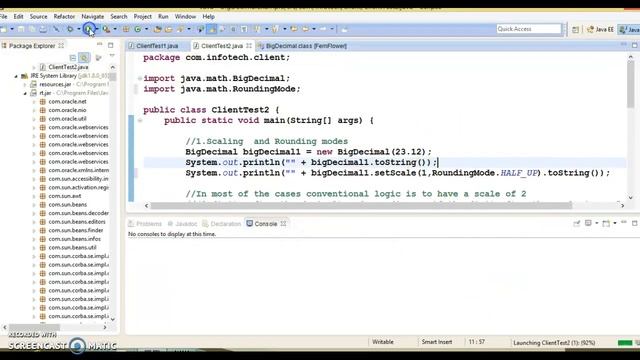Open the Project menu
The height and width of the screenshot is (360, 640).
click(x=142, y=17)
